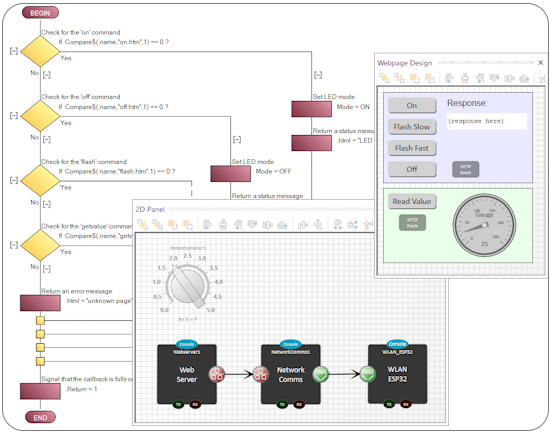Select the green network port on WLAN ESP32

coord(367,374)
